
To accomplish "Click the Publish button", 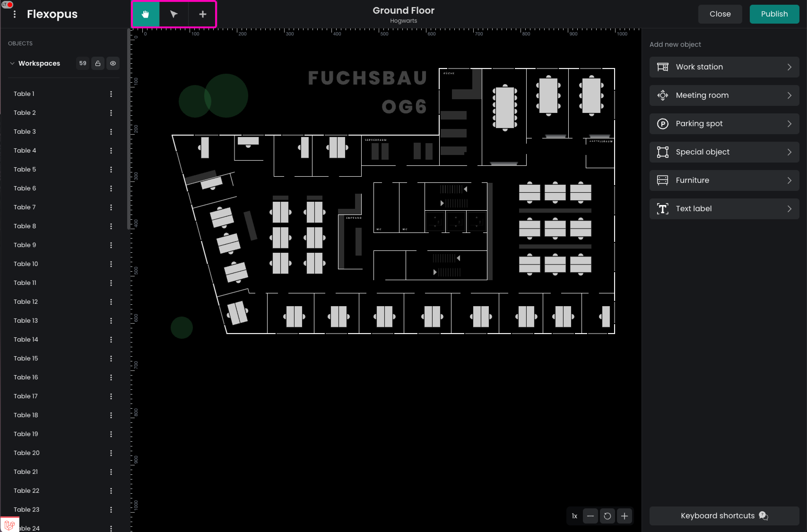I will (x=774, y=14).
